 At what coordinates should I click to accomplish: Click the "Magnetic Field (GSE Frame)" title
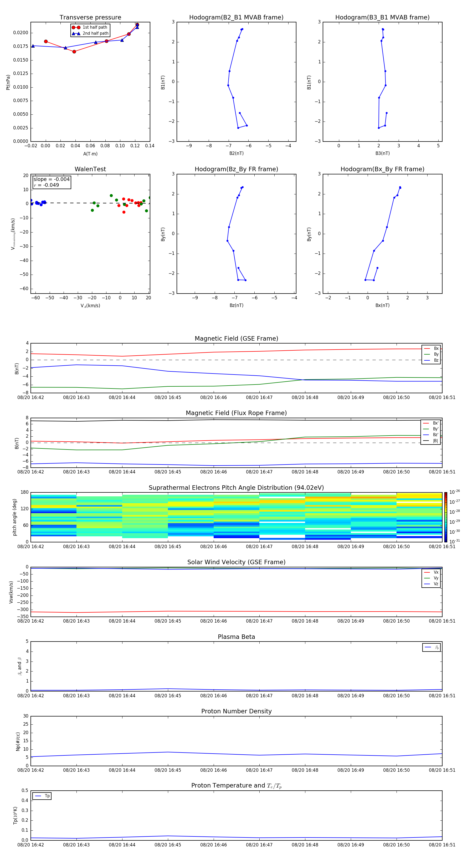tap(236, 339)
